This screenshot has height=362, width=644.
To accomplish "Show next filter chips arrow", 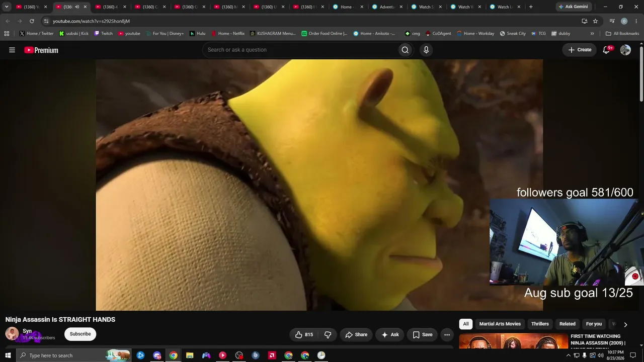I will (625, 324).
